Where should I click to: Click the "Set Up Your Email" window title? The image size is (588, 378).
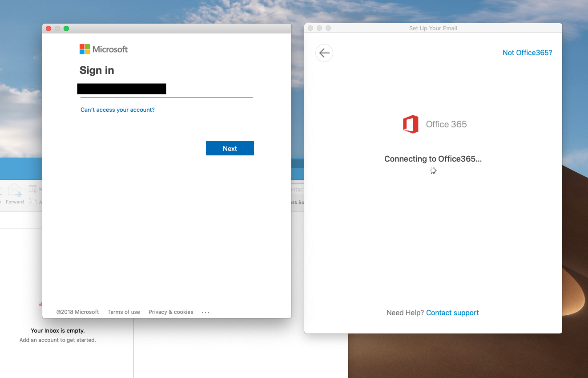pos(433,28)
